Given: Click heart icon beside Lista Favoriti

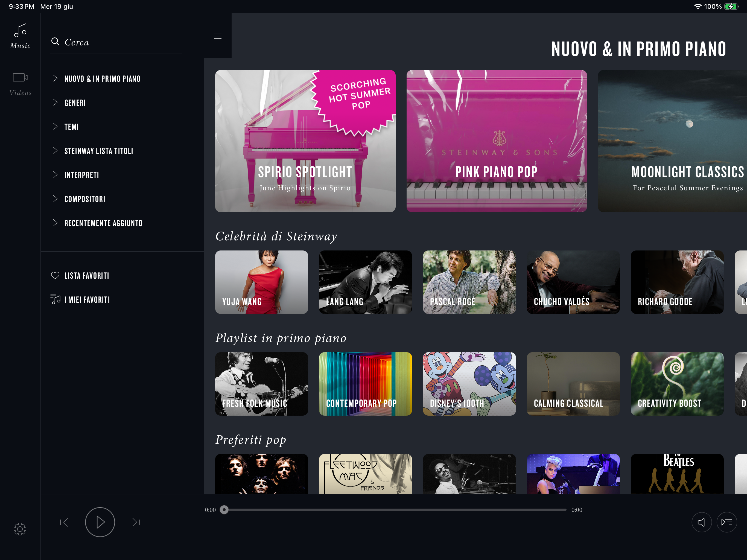Looking at the screenshot, I should point(55,275).
